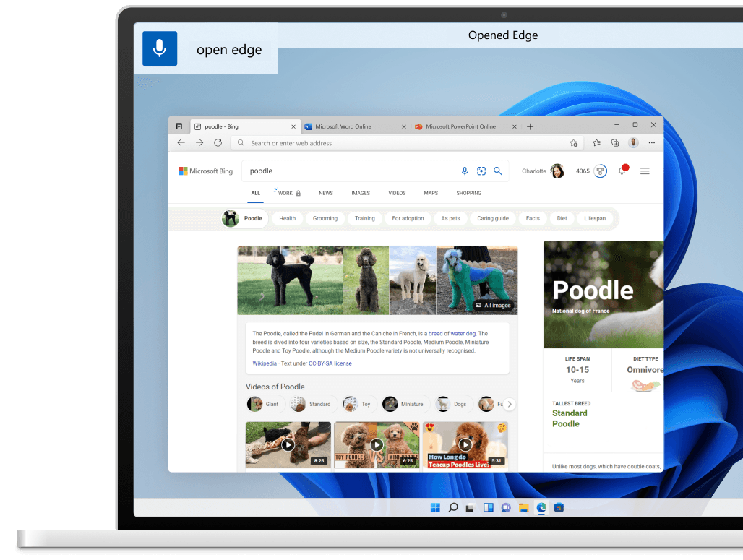Open the CC-BY-SA license link
Screen dimensions: 743x560
tap(330, 363)
